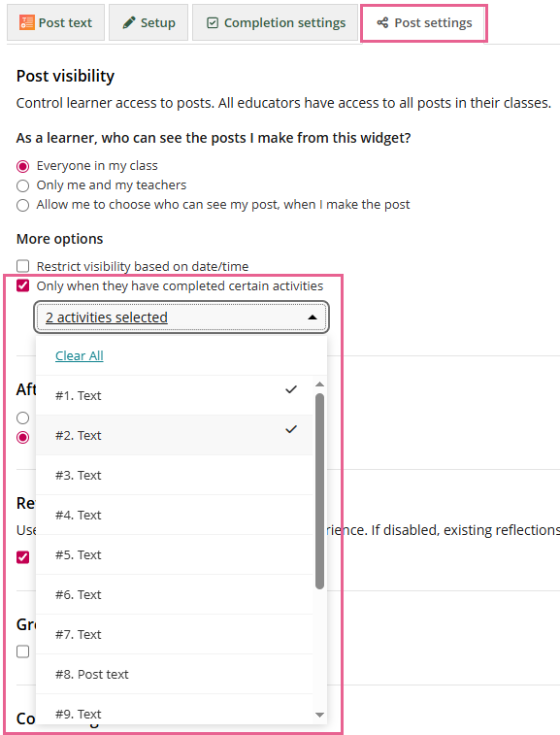Choose #8. Post text in activities list
This screenshot has width=560, height=735.
pyautogui.click(x=175, y=674)
